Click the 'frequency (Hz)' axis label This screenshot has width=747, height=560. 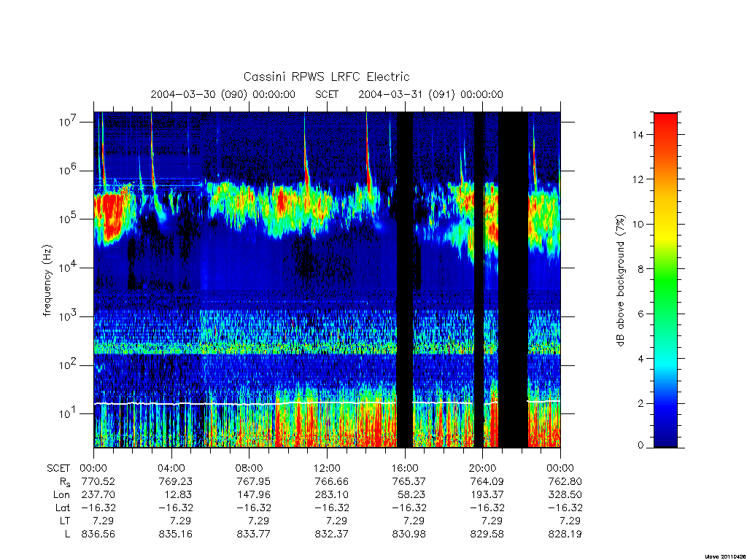click(x=47, y=281)
